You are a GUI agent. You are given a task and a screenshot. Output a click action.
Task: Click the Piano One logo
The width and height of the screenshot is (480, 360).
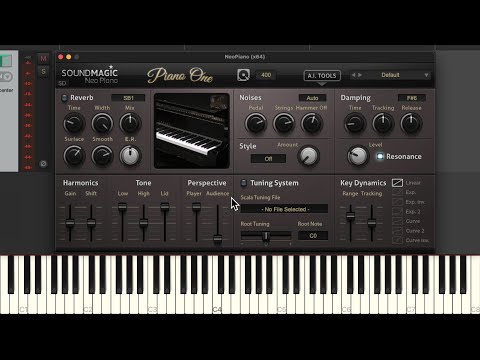[180, 75]
